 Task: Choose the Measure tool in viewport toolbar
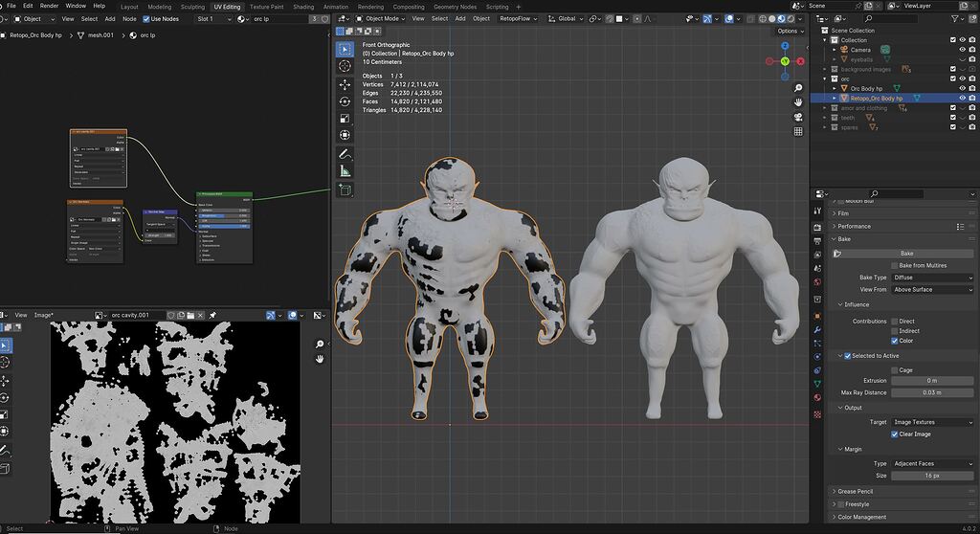coord(345,171)
